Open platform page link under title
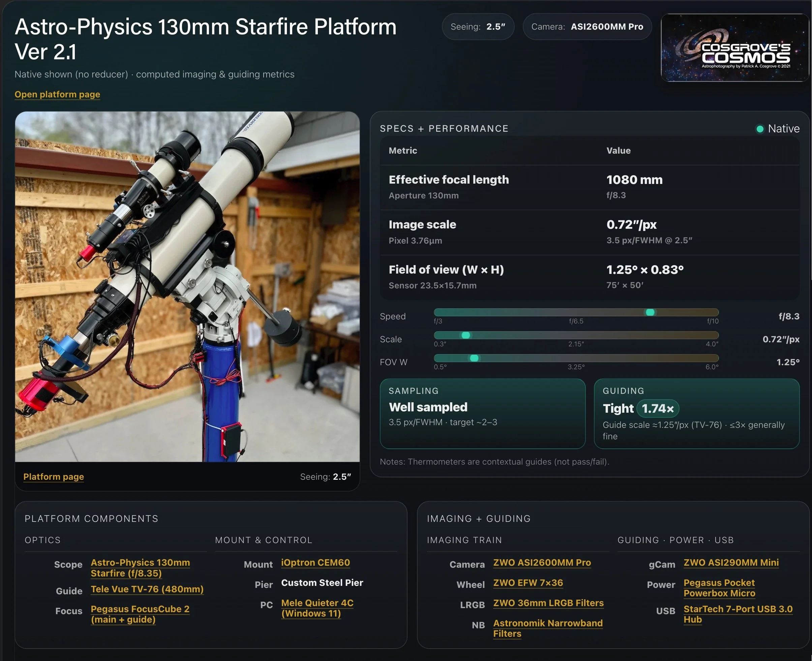Image resolution: width=812 pixels, height=661 pixels. 57,94
